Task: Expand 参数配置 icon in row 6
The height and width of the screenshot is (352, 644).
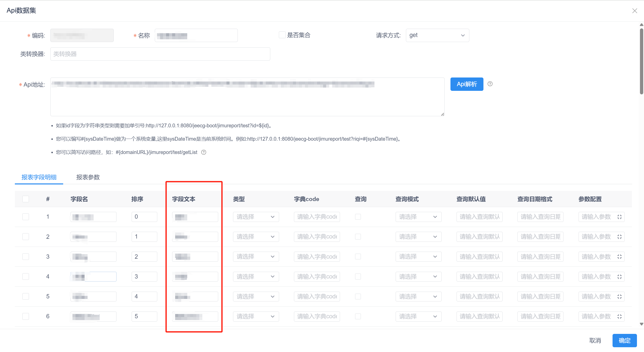Action: [619, 317]
